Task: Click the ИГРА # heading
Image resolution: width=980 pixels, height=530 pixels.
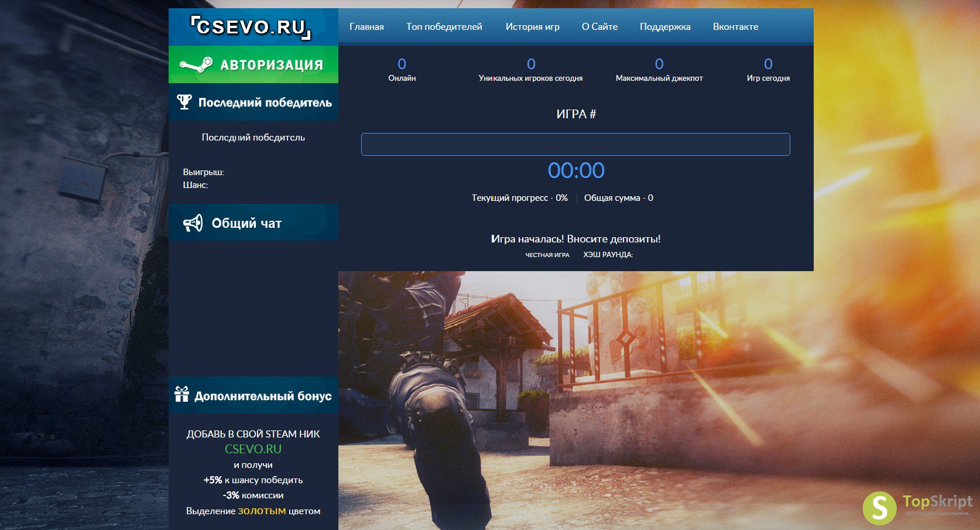Action: 576,114
